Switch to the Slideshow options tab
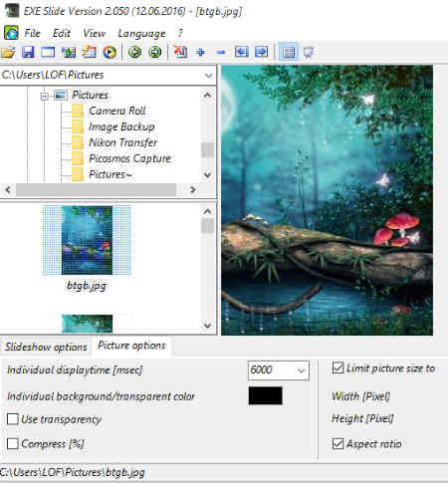 pos(46,347)
